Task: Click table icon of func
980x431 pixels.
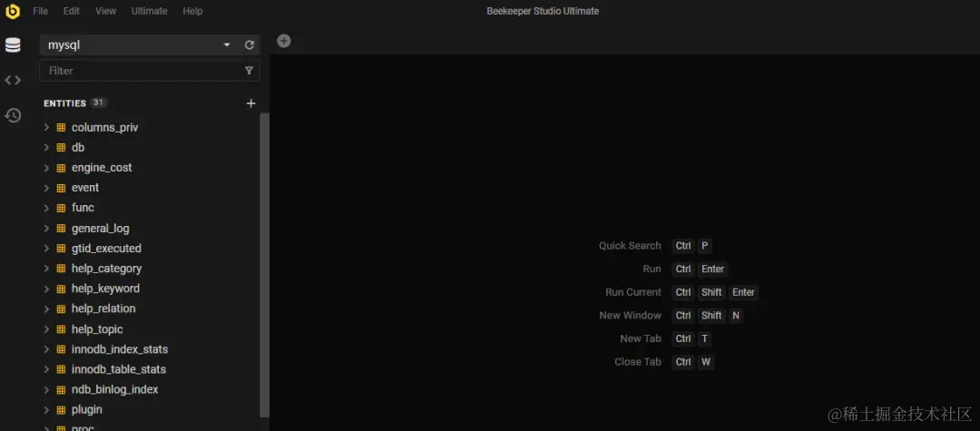Action: pyautogui.click(x=61, y=208)
